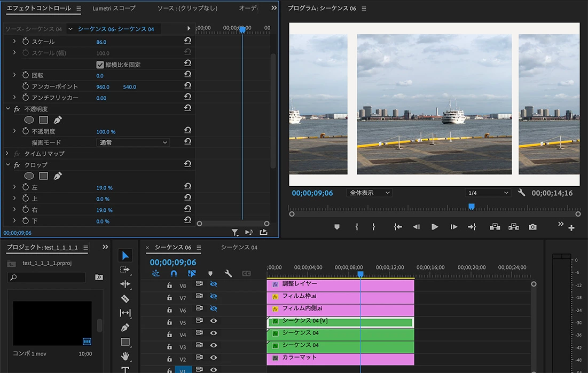Select the Track Select Forward tool
The image size is (588, 373).
coord(125,270)
